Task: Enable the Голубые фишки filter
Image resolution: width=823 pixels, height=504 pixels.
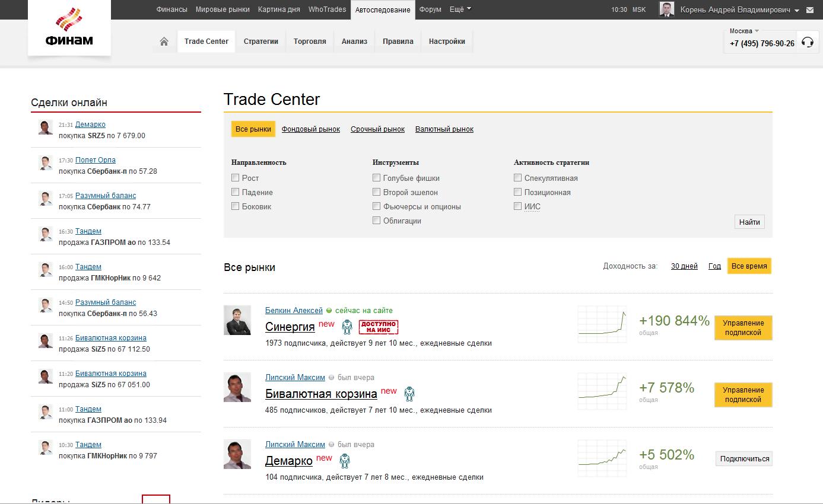Action: (x=376, y=177)
